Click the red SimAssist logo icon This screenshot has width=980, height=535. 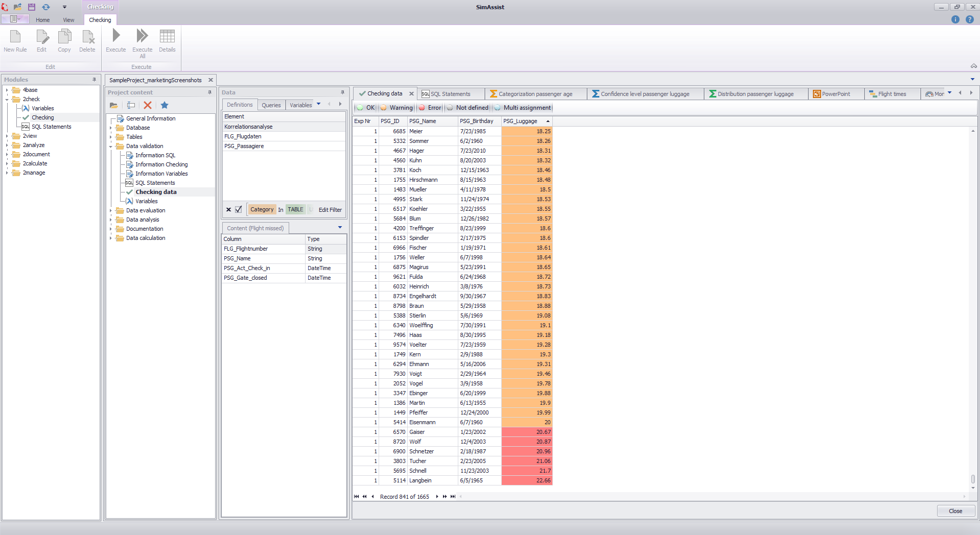5,7
